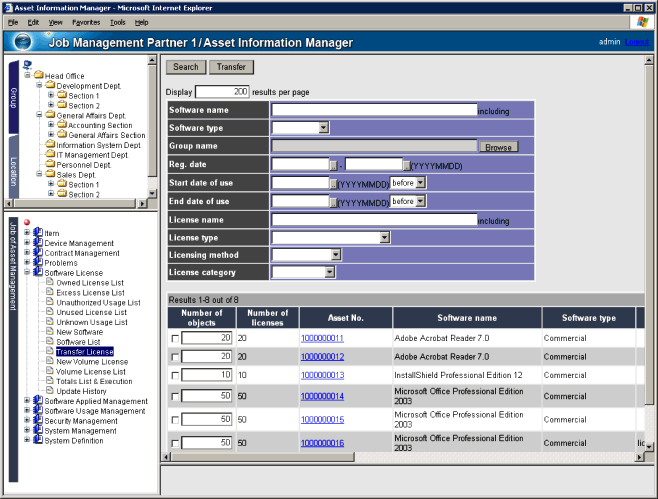Tick the checkbox for asset 1000000013
Screen dimensions: 658x499
(x=176, y=375)
